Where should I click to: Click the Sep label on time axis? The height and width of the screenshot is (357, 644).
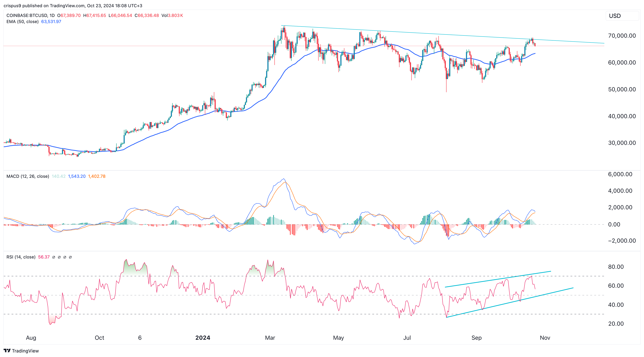coord(476,338)
